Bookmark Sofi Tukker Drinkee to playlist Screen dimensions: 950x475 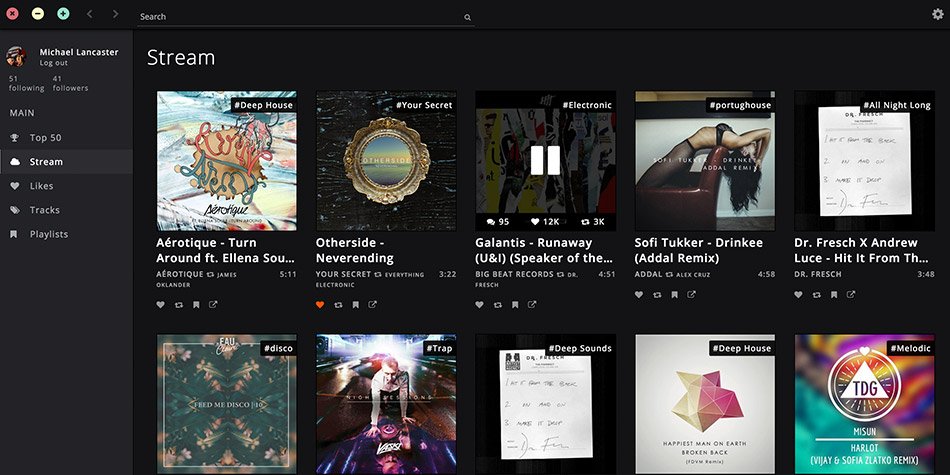[674, 295]
